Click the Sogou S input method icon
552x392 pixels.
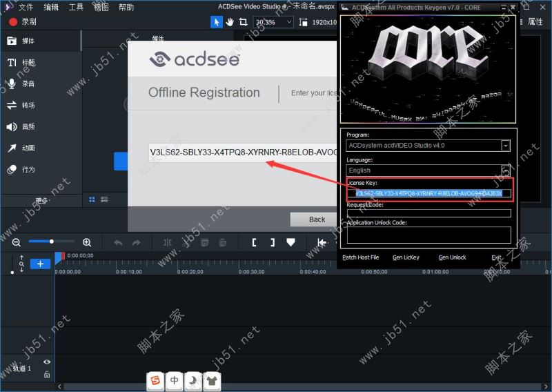pos(155,381)
